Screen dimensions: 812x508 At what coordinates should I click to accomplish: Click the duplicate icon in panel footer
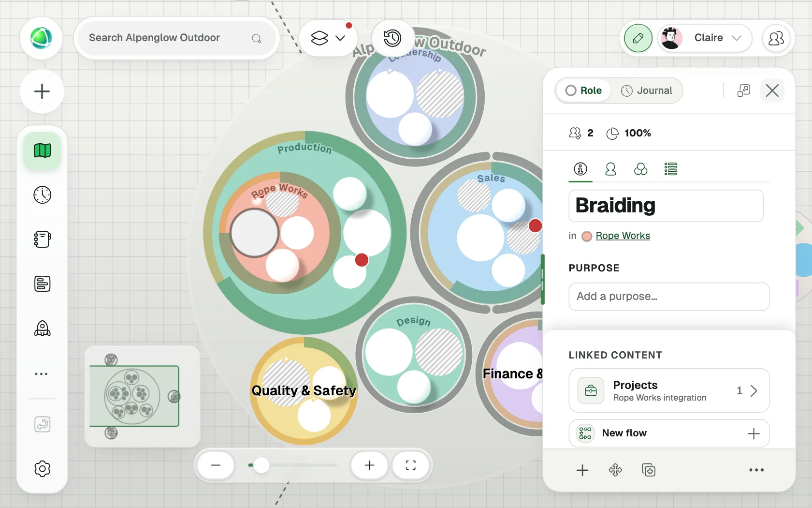coord(649,470)
